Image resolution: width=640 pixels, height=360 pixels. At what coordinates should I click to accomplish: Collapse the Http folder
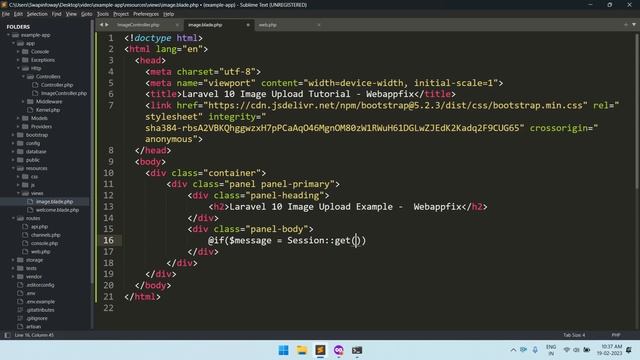[18, 68]
